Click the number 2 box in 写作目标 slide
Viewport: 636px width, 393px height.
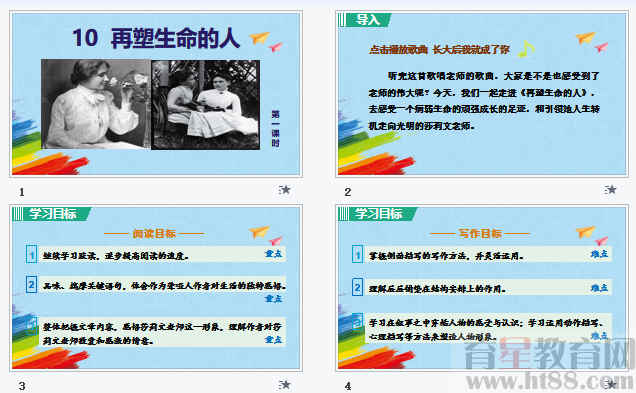(357, 287)
